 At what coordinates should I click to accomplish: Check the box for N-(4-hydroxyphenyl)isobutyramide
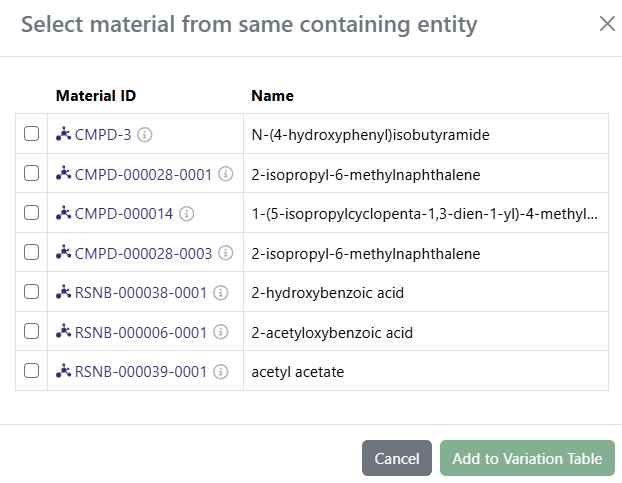pos(31,134)
